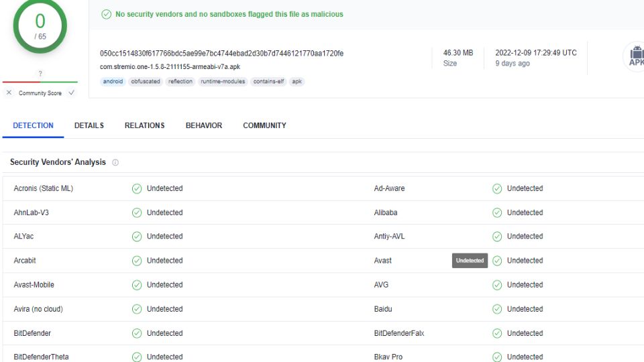Click the Arcabit undetected check icon

[x=137, y=261]
